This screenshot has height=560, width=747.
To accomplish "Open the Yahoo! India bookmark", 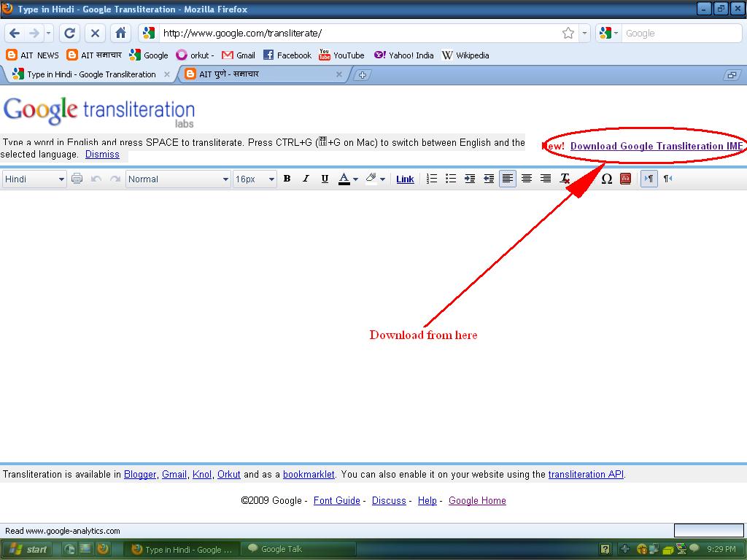I will click(x=404, y=55).
